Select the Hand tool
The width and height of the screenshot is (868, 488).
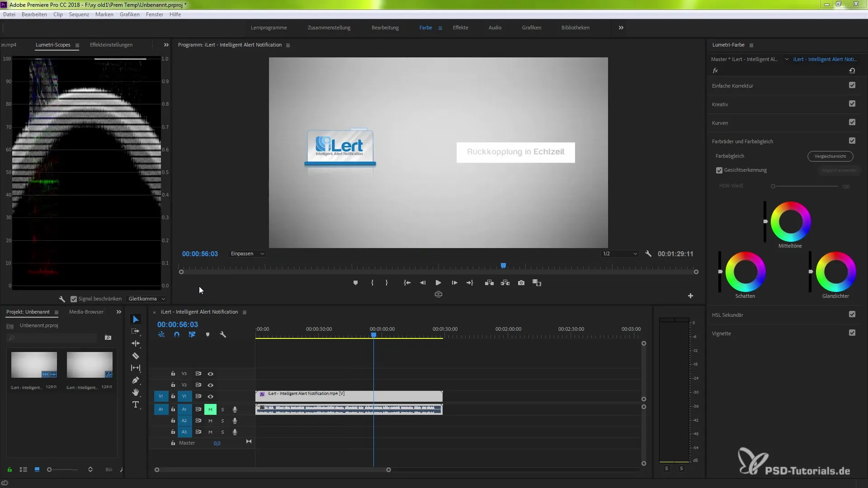[x=136, y=392]
